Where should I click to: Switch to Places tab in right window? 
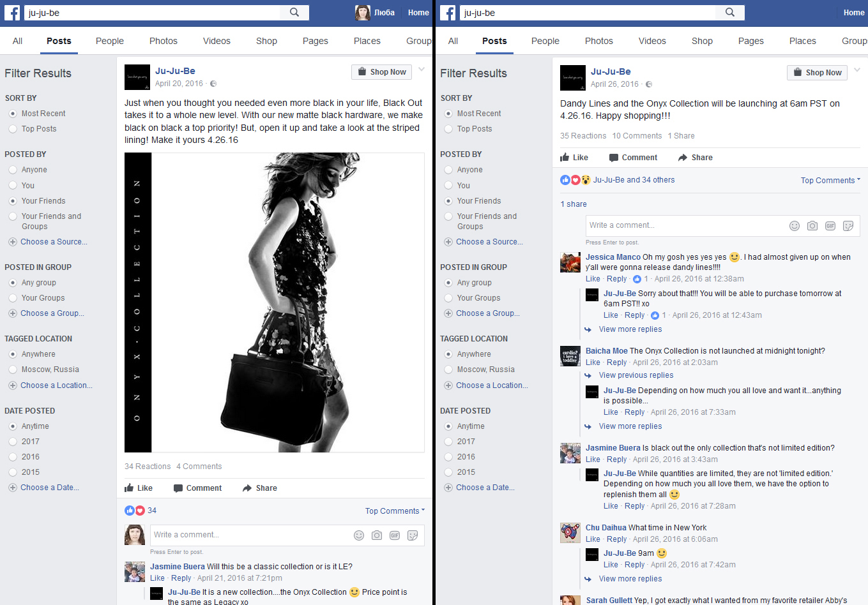tap(803, 41)
